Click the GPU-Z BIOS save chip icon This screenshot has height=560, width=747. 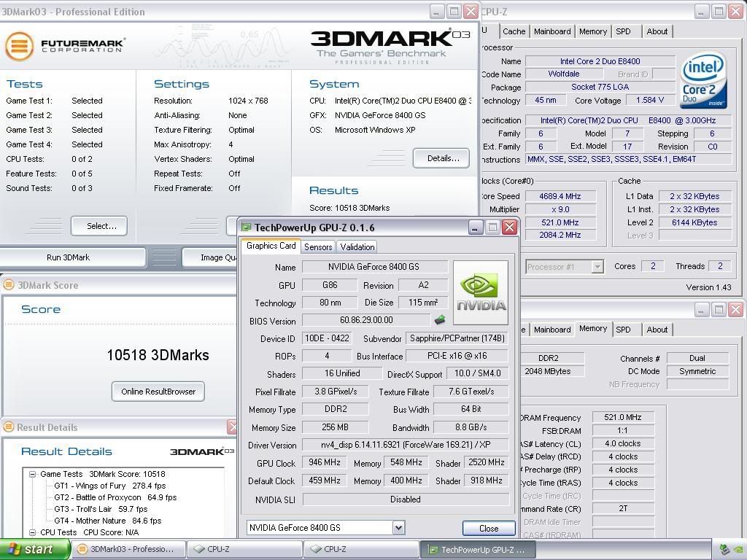(440, 320)
